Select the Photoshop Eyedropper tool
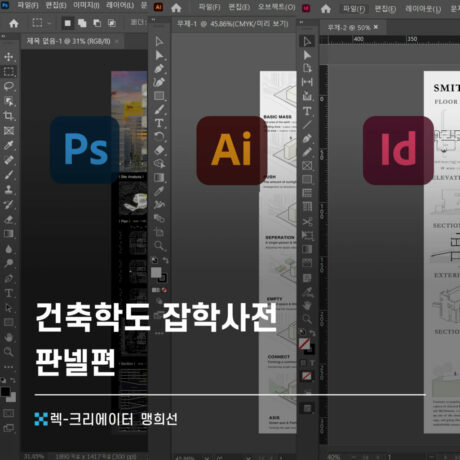 (9, 145)
